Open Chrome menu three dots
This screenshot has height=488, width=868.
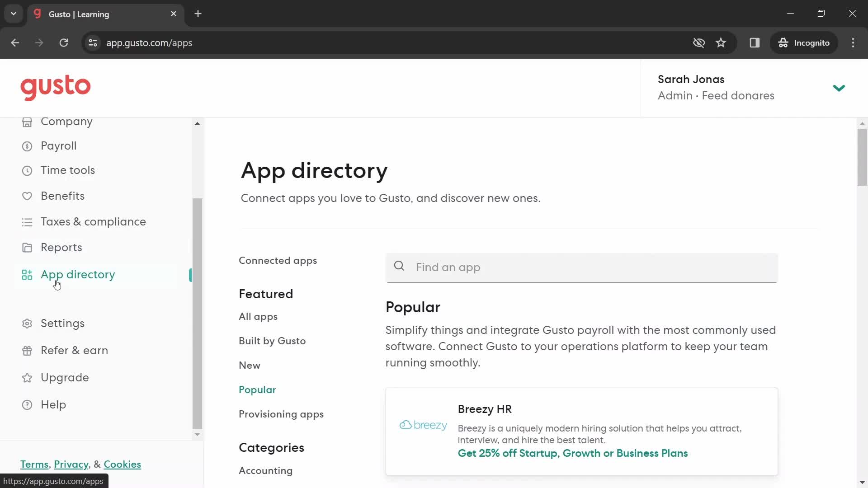point(853,43)
